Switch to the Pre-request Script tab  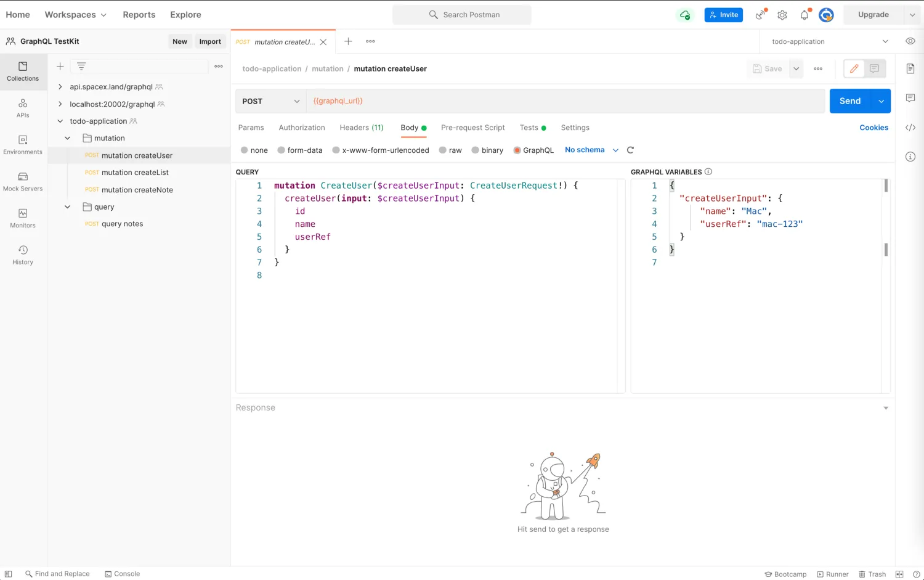pyautogui.click(x=473, y=128)
